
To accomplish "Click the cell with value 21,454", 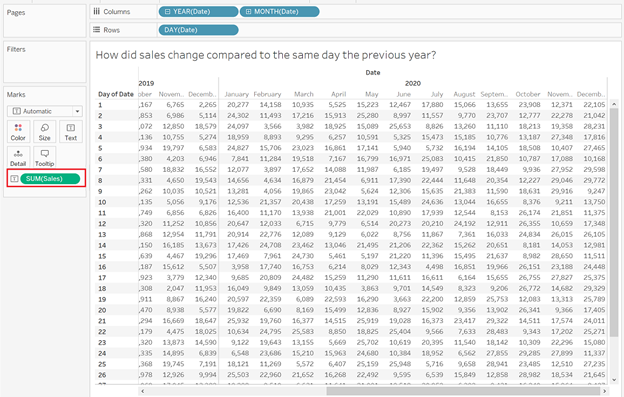I will pos(335,180).
